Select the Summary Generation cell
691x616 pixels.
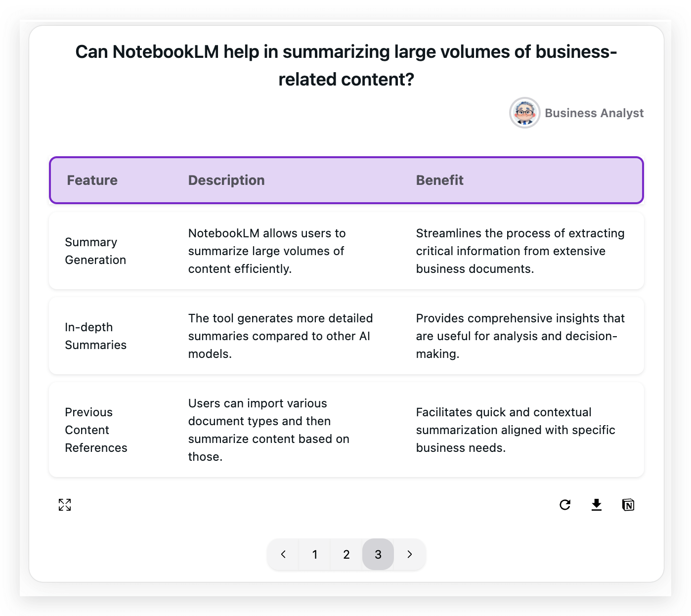[95, 251]
